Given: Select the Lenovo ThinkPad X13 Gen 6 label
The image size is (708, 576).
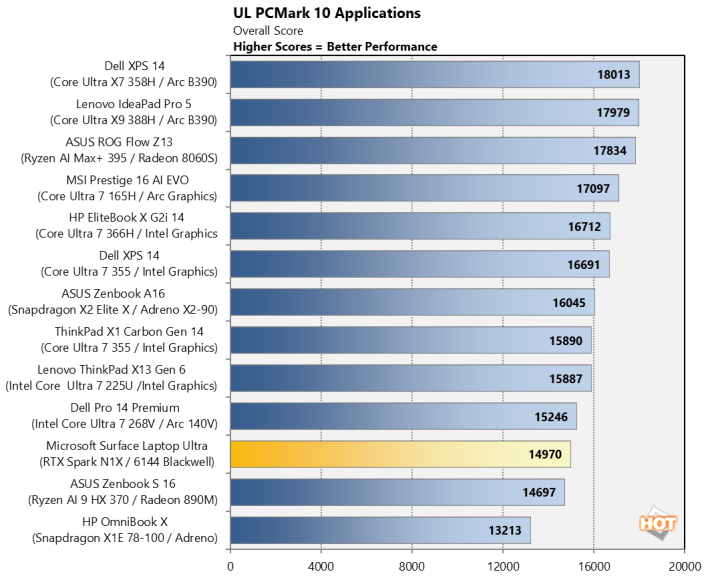Looking at the screenshot, I should tap(112, 377).
